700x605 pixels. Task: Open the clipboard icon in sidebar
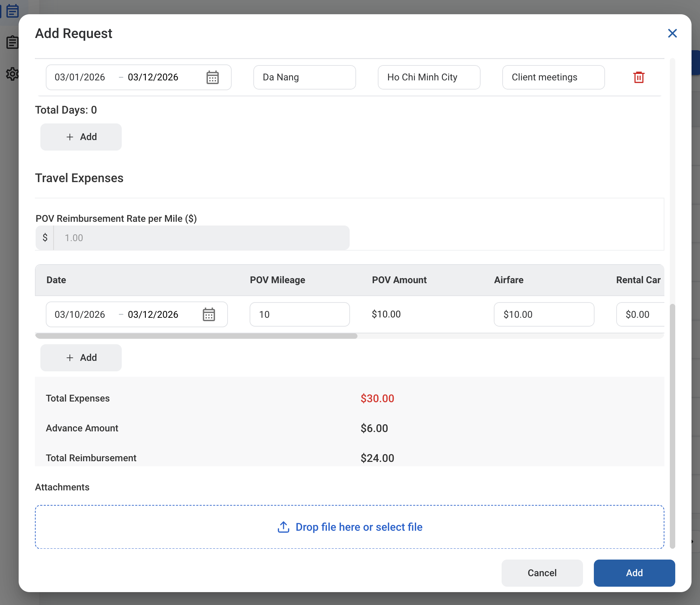(13, 42)
